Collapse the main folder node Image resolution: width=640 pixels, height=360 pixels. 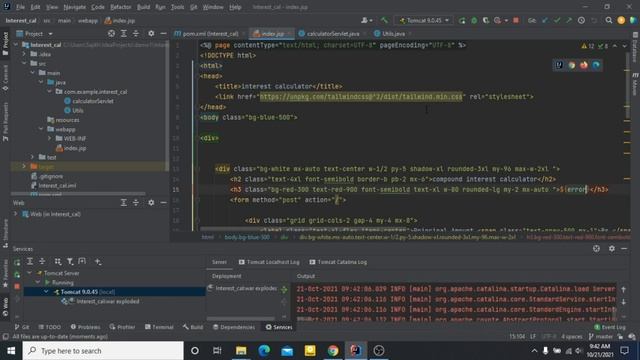(33, 73)
